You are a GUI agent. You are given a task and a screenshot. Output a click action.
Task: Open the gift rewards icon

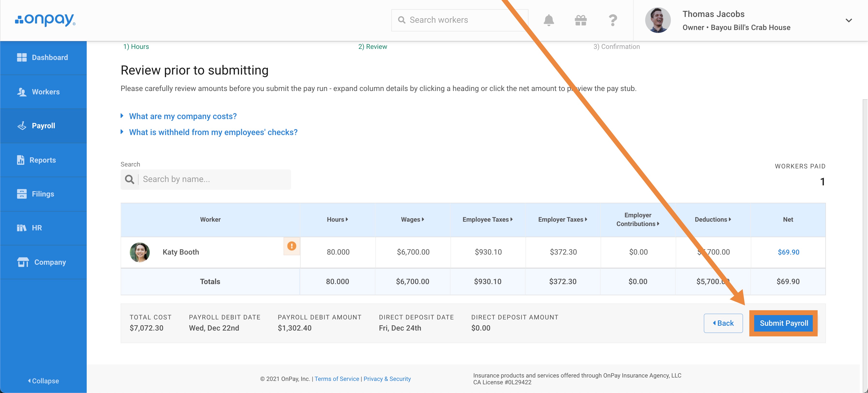tap(581, 20)
